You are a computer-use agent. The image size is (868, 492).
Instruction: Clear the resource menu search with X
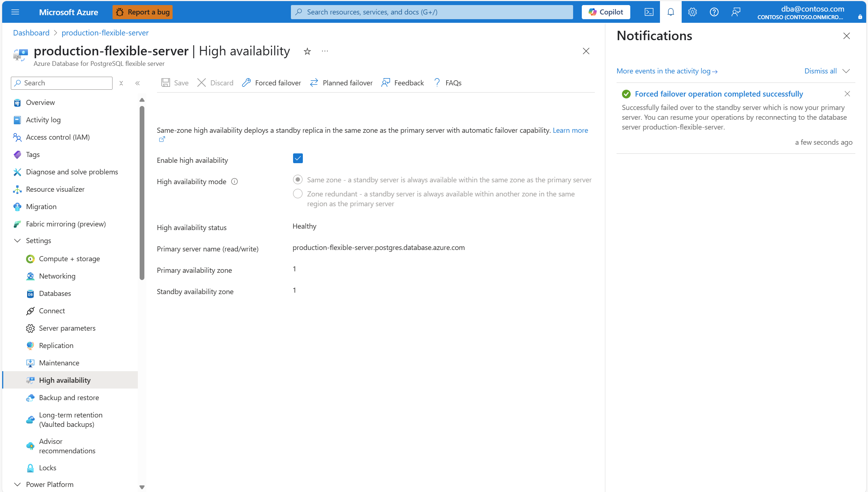click(x=121, y=83)
